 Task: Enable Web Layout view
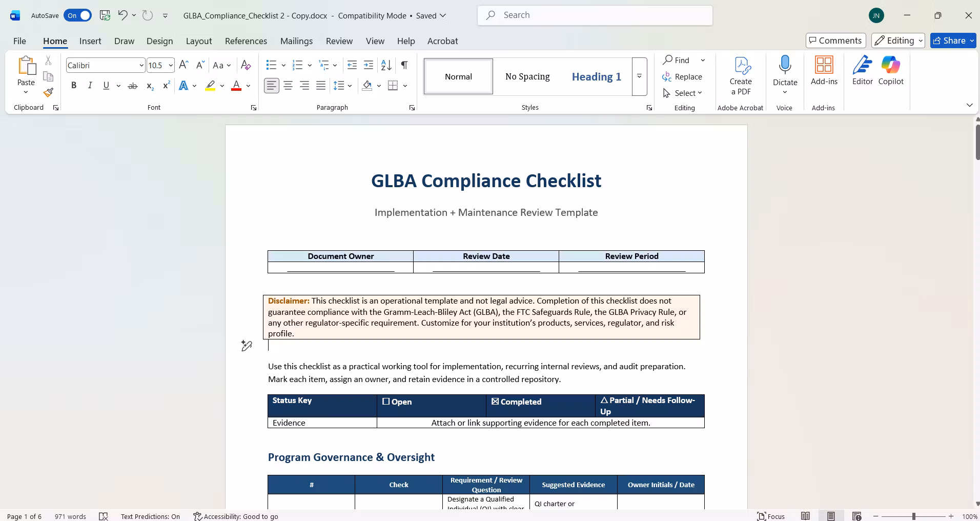pos(856,516)
